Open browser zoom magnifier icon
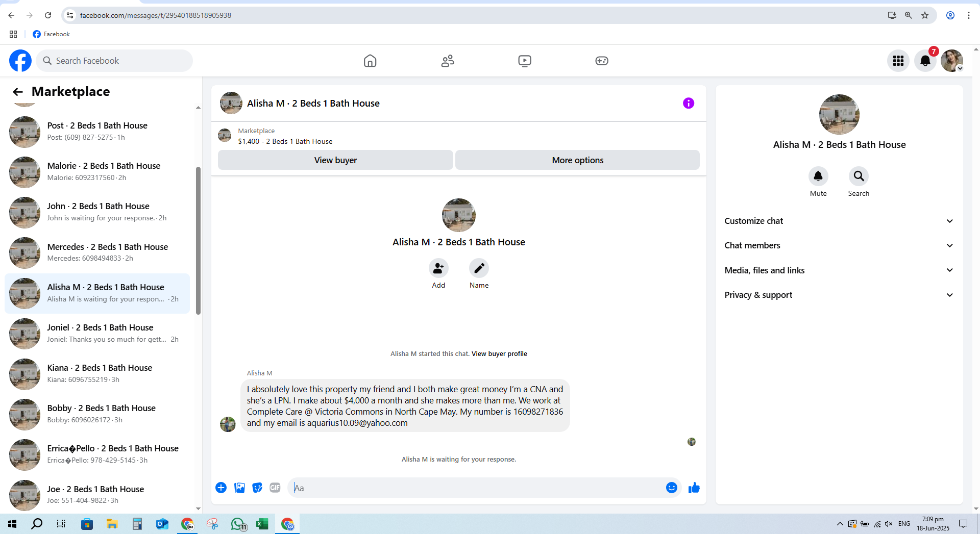The height and width of the screenshot is (534, 980). [909, 15]
